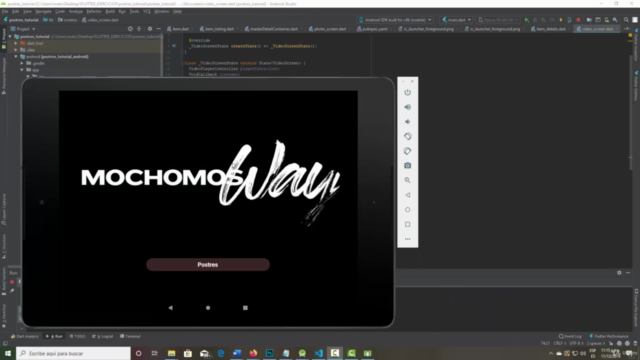Stop the running app with red stop icon

click(578, 20)
